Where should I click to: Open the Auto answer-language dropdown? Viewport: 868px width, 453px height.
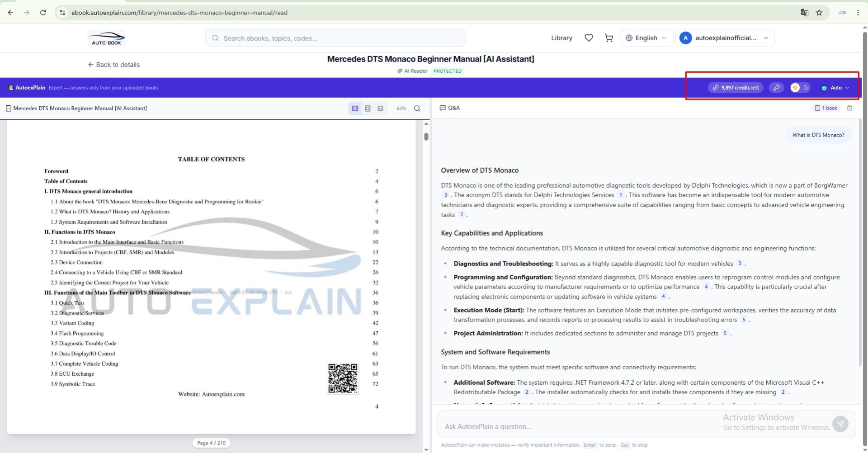coord(835,88)
